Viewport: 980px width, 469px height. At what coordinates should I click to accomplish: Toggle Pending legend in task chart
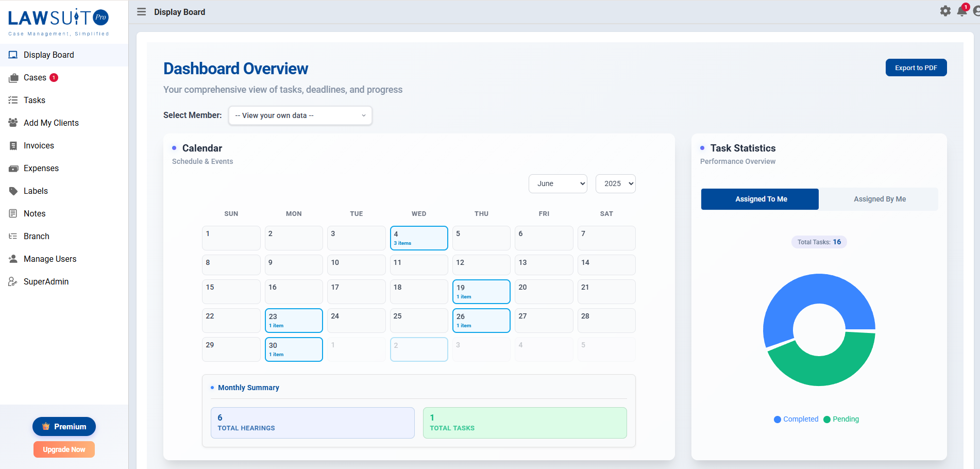coord(841,419)
